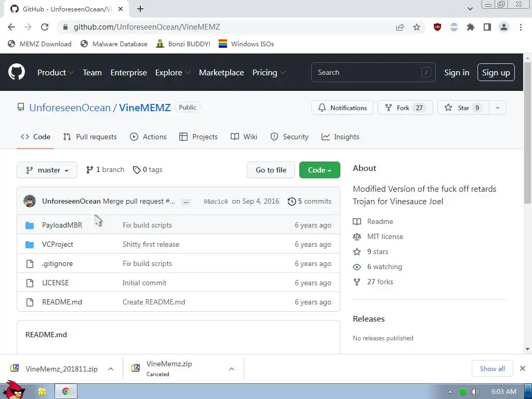Open Enterprise in GitHub header
The image size is (532, 399).
coord(129,73)
